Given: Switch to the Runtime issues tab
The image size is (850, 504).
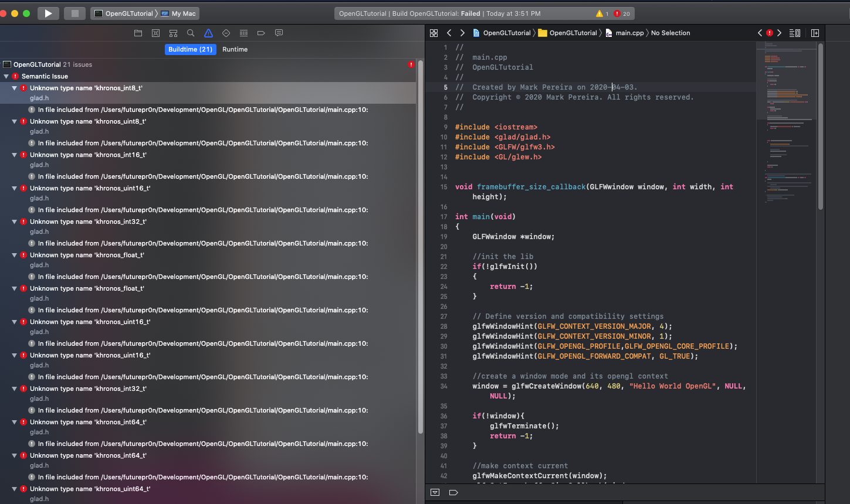Looking at the screenshot, I should click(x=235, y=49).
